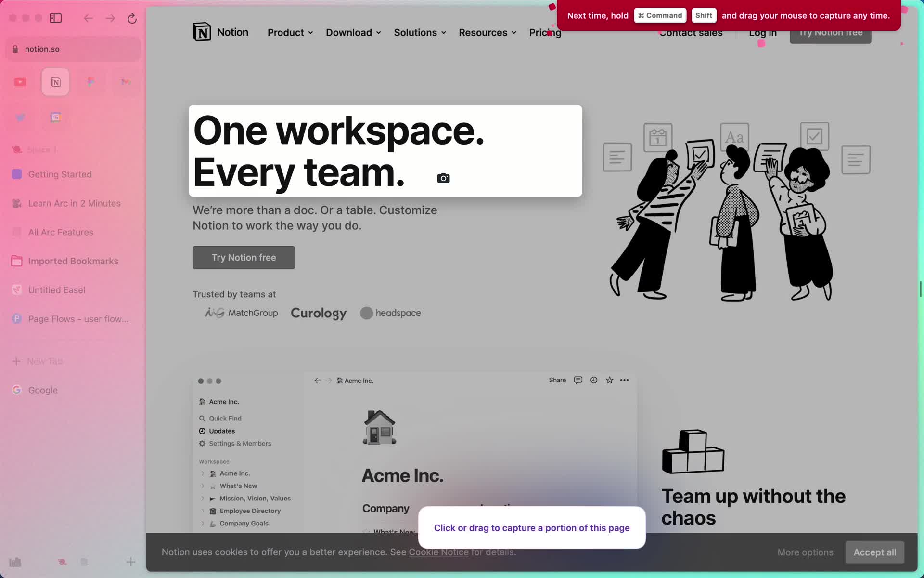
Task: Click the Accept all cookies button
Action: 873,552
